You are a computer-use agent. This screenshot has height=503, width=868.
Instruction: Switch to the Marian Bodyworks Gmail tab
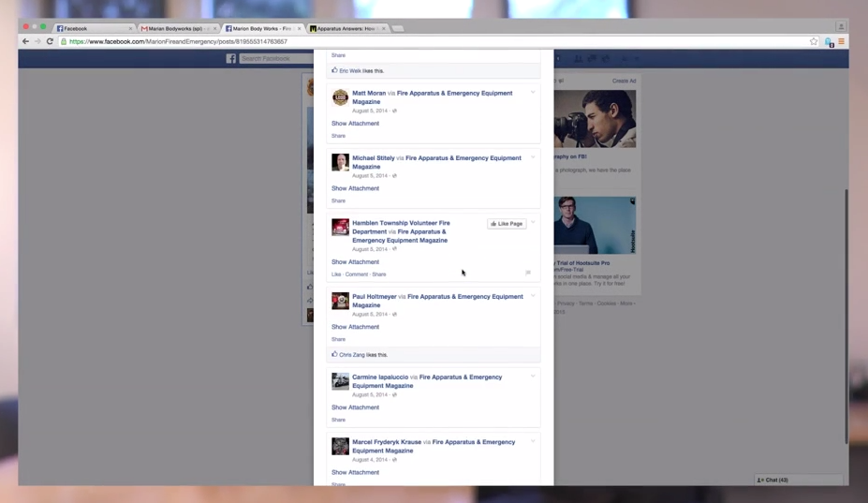coord(177,28)
